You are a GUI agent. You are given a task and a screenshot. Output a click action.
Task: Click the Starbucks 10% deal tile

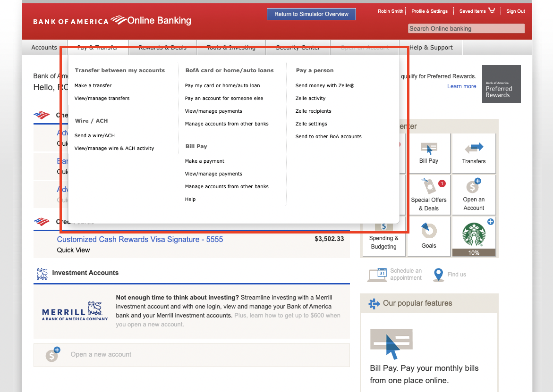tap(474, 236)
